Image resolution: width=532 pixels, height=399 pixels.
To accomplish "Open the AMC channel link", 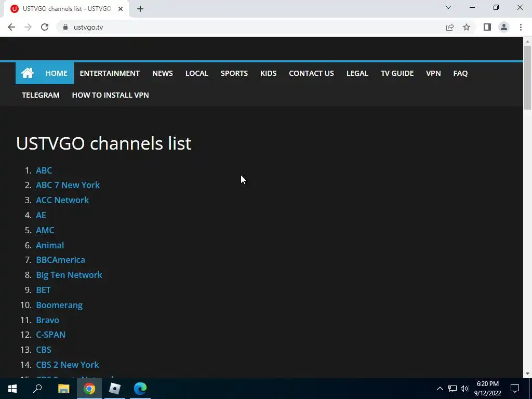I will click(x=45, y=230).
